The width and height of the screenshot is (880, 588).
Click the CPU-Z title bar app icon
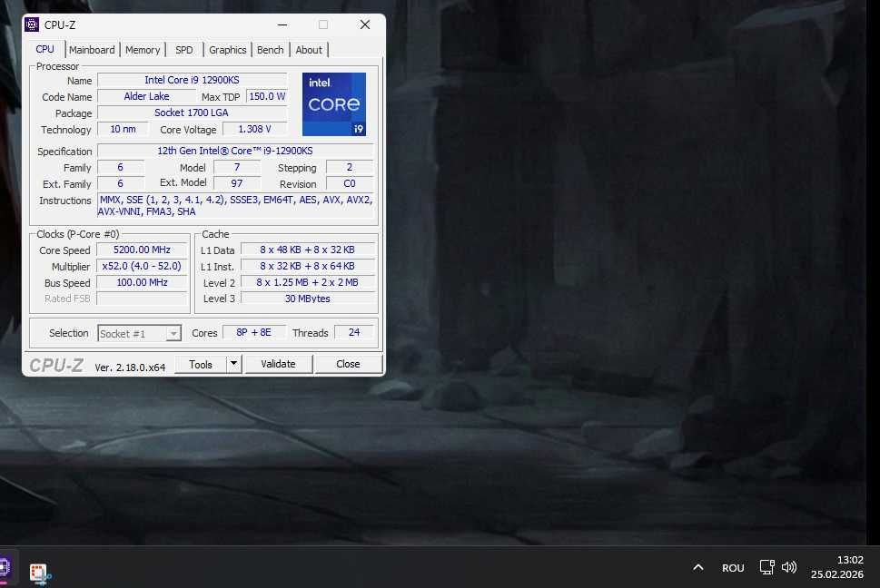tap(32, 24)
